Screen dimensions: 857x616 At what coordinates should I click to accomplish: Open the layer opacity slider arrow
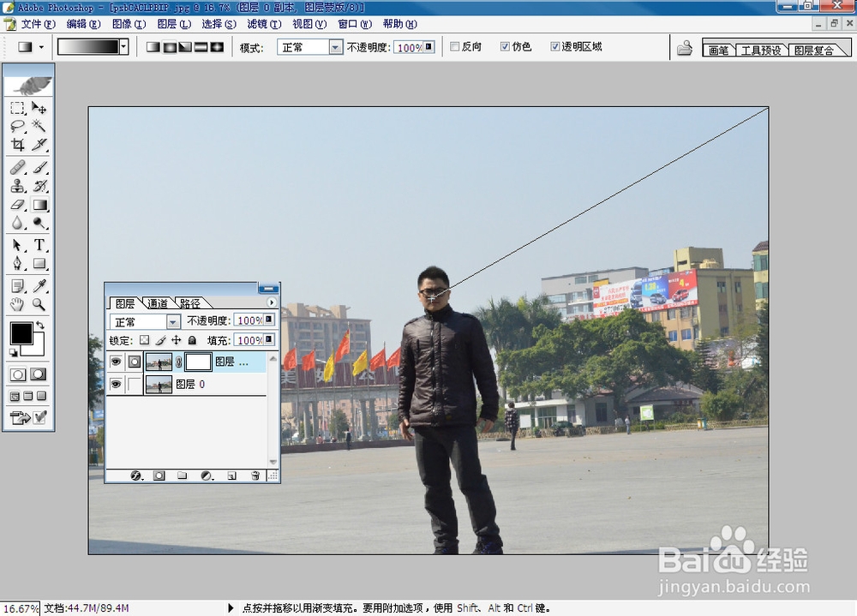tap(269, 320)
